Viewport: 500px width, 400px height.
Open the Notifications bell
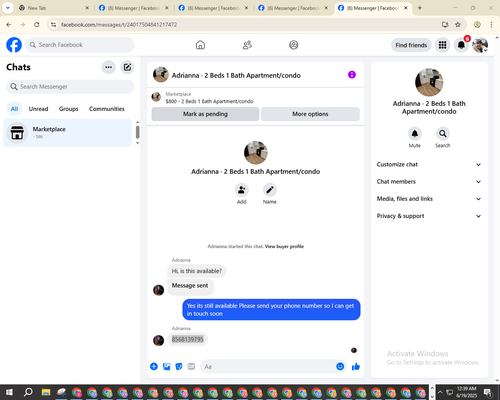461,45
